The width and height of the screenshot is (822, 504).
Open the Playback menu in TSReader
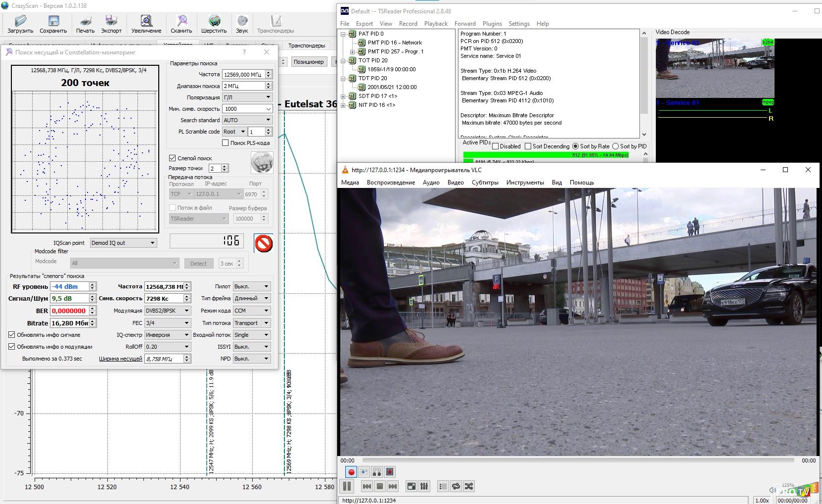pos(435,24)
